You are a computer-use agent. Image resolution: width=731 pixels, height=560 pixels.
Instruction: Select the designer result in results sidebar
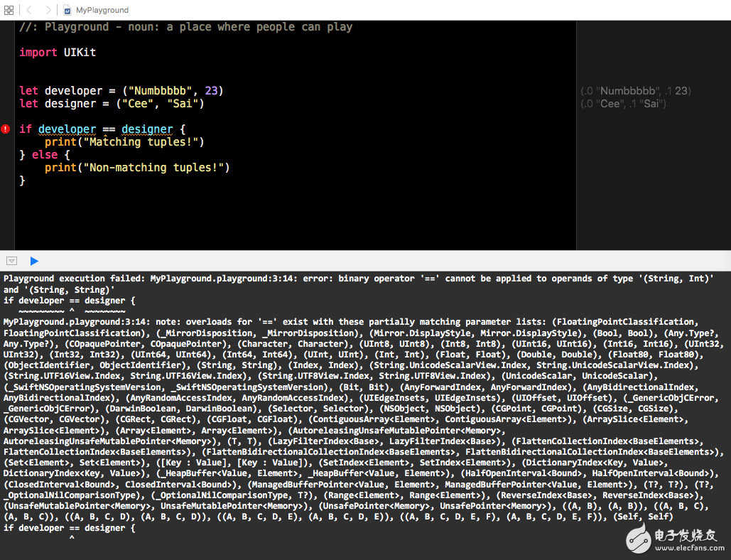623,104
